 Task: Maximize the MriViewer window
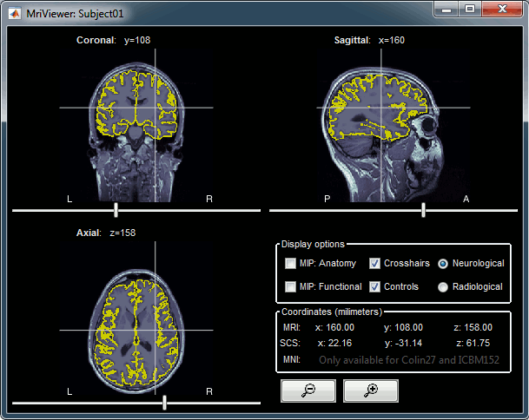[469, 10]
